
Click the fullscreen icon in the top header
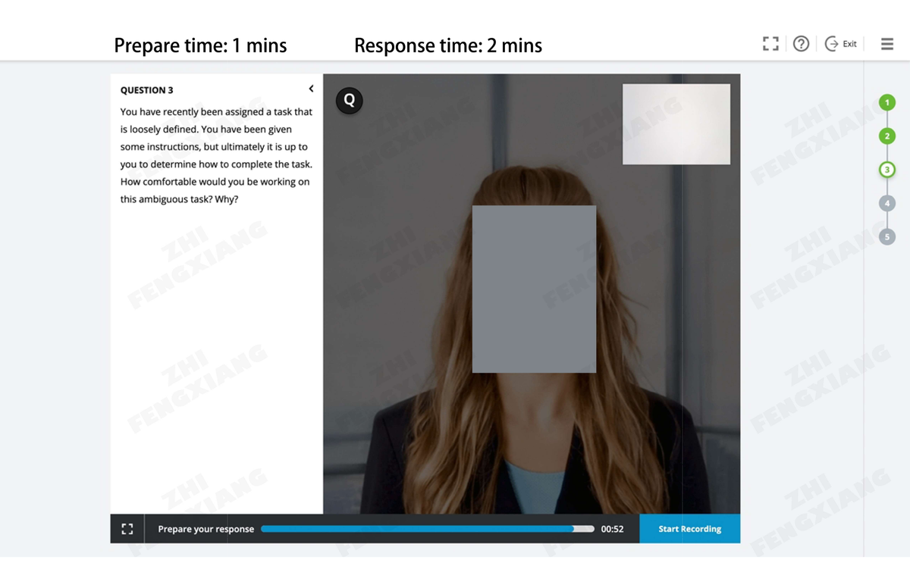tap(770, 44)
